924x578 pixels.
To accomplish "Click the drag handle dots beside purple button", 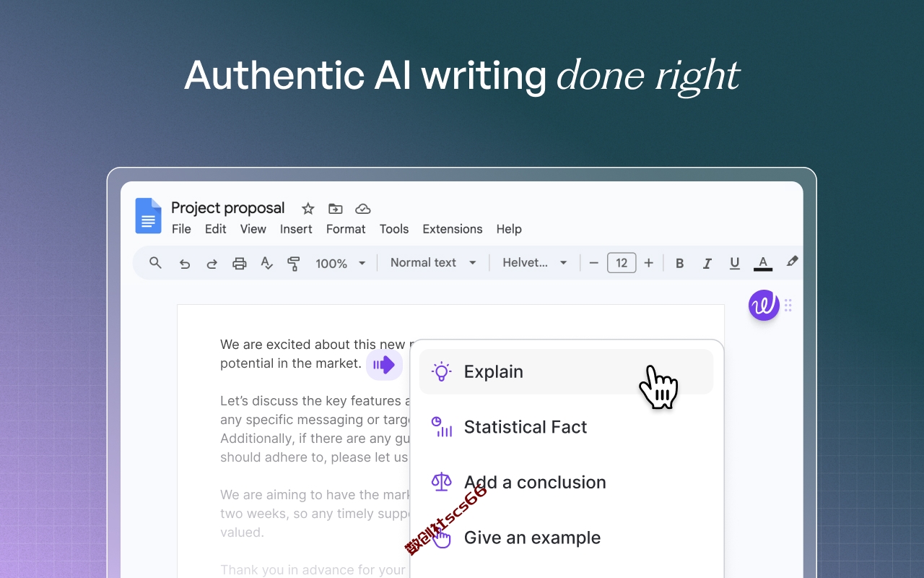I will click(788, 305).
